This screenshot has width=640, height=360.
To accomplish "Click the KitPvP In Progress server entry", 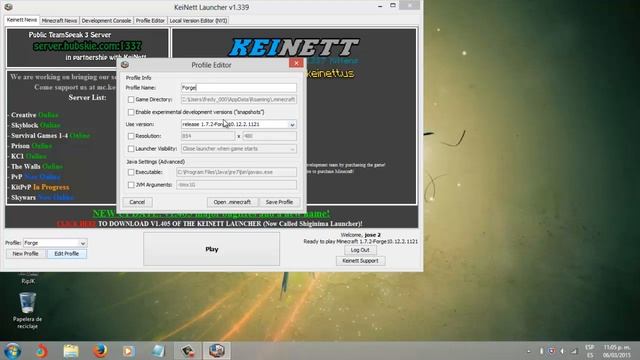I will click(40, 187).
